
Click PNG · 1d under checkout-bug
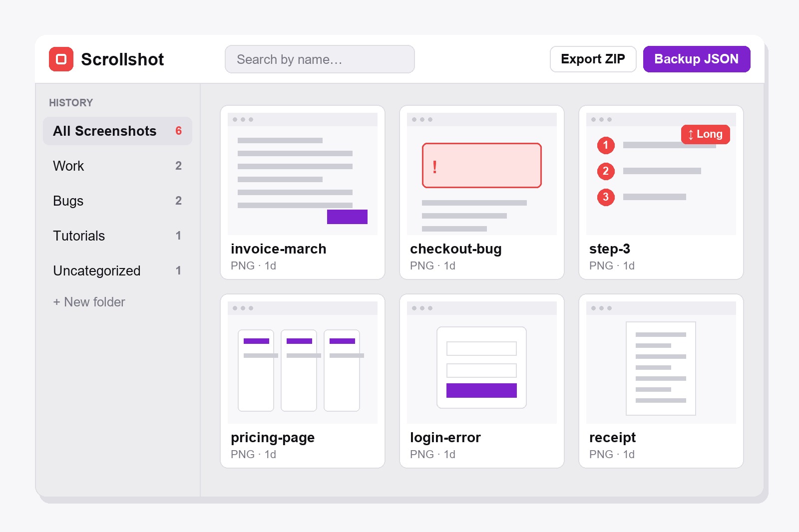pyautogui.click(x=432, y=266)
